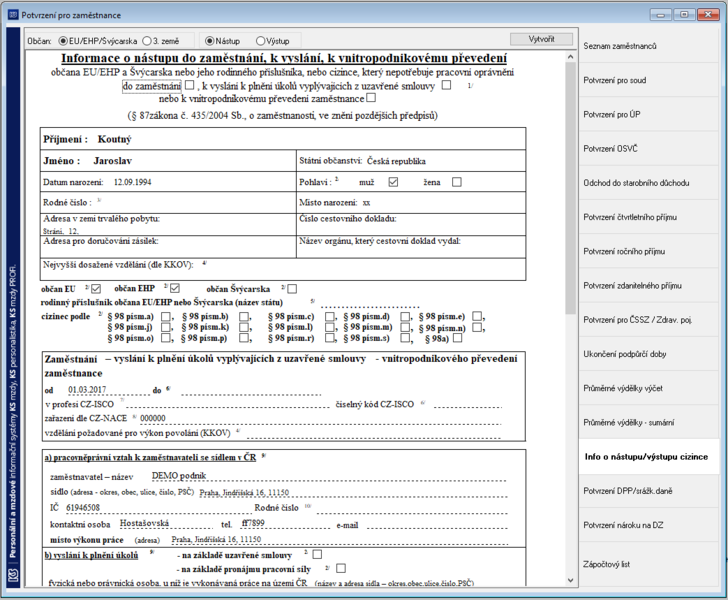Select Potvrzení čtvrtletního příjmu
Image resolution: width=728 pixels, height=600 pixels.
click(x=649, y=217)
